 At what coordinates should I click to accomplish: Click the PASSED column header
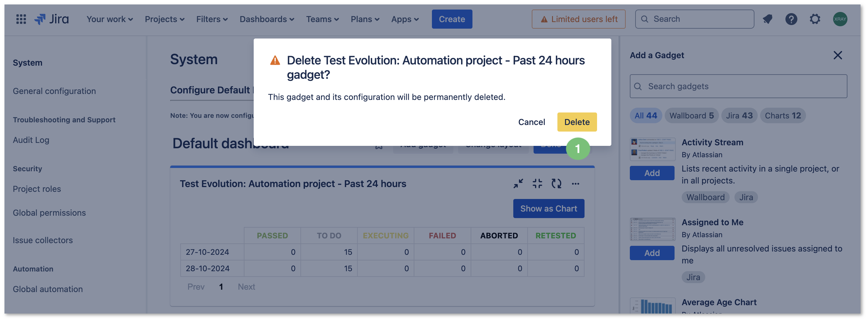pos(272,236)
